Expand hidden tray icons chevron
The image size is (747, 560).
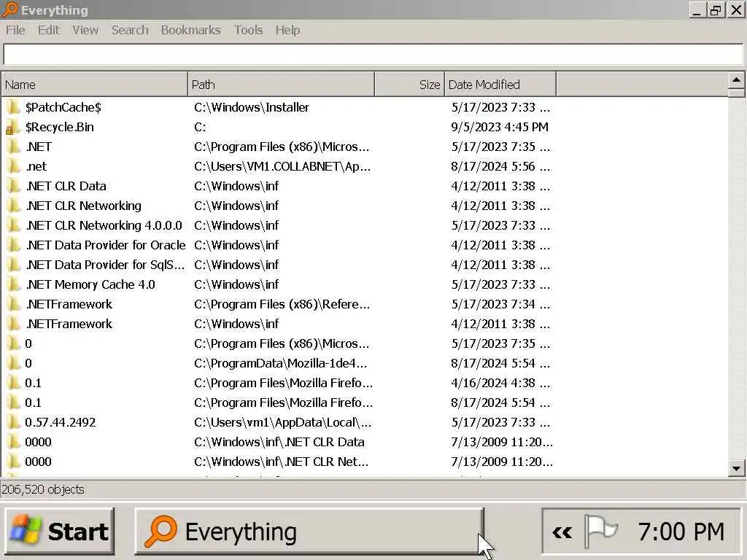tap(562, 532)
